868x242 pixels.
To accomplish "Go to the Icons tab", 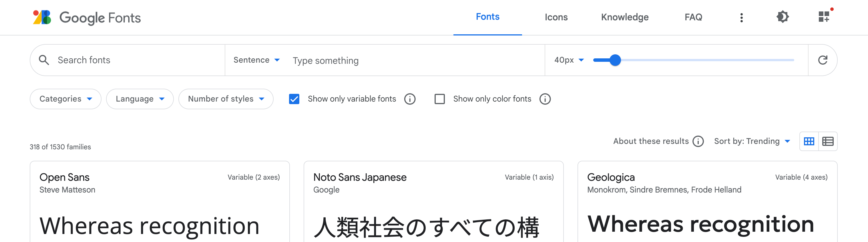I will click(556, 17).
